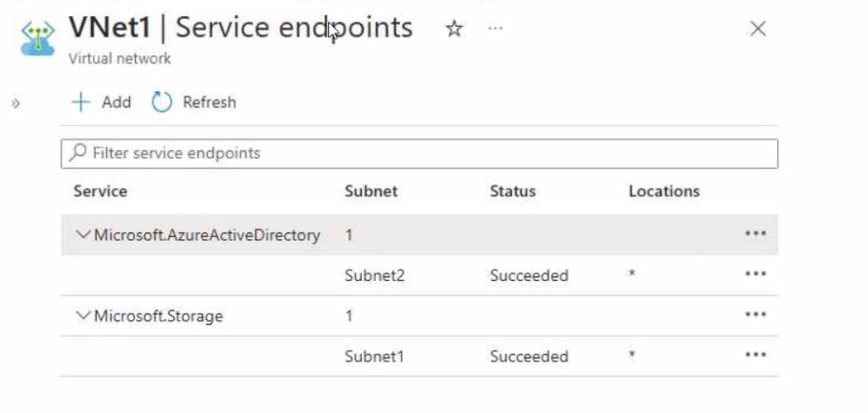Click into Filter service endpoints box
868x413 pixels.
(419, 153)
